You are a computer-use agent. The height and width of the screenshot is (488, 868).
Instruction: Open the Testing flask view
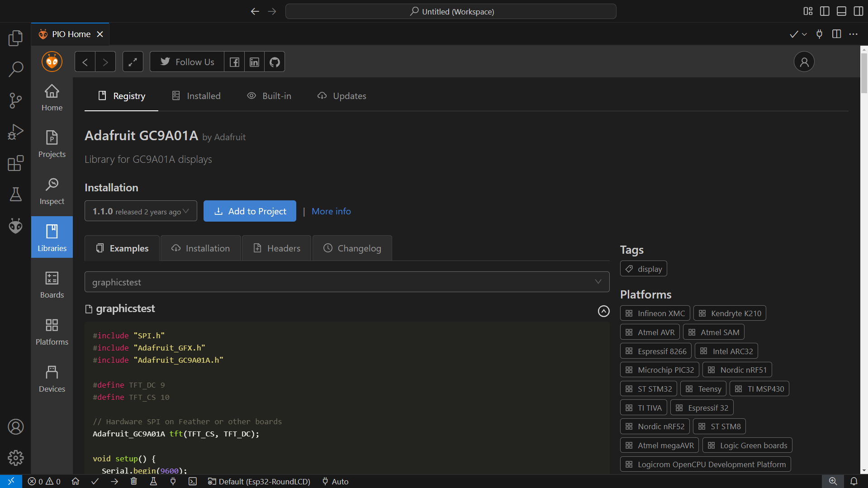(x=15, y=194)
